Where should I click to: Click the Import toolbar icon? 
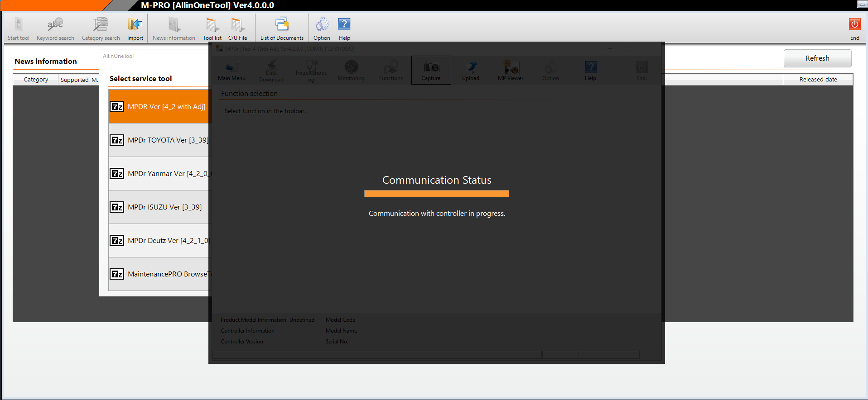tap(135, 28)
